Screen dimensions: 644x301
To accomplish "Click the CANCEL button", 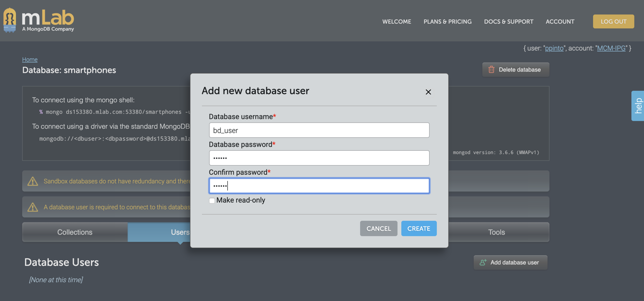I will (x=378, y=229).
